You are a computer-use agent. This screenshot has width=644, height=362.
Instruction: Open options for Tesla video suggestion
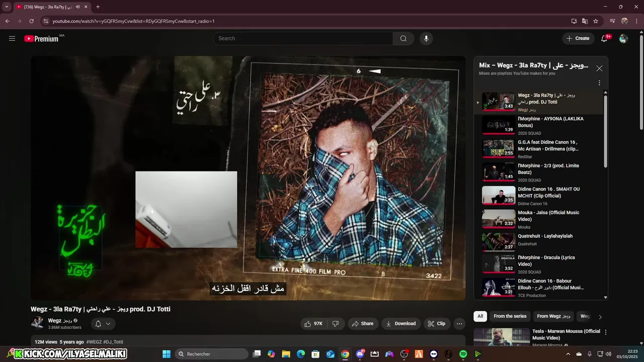(x=606, y=332)
